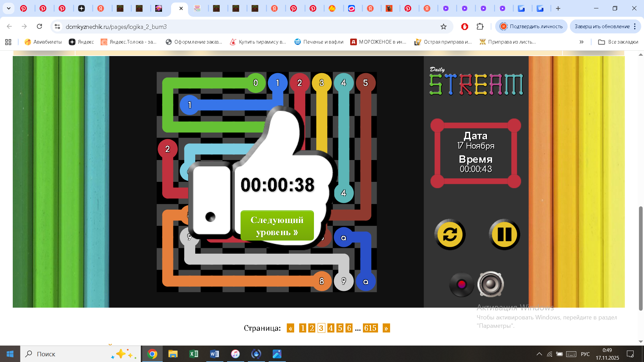Open Word from the taskbar
This screenshot has width=644, height=362.
click(215, 354)
